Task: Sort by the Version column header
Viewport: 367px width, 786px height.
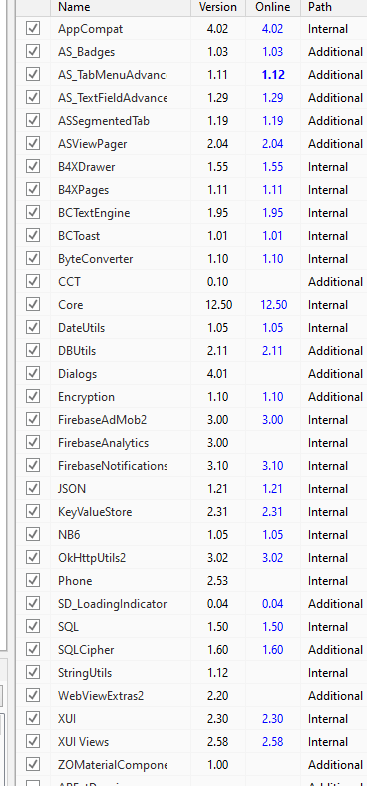Action: tap(218, 7)
